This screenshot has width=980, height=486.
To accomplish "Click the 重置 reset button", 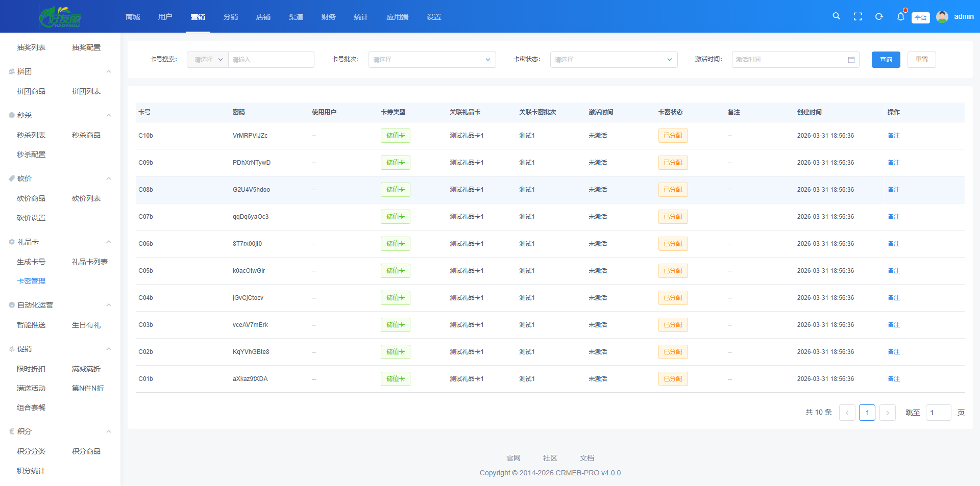I will [x=921, y=60].
